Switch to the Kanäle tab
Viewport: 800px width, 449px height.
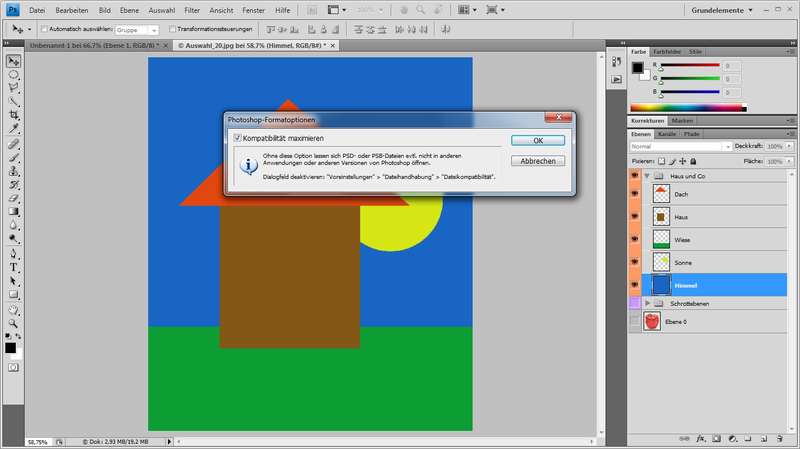tap(666, 133)
